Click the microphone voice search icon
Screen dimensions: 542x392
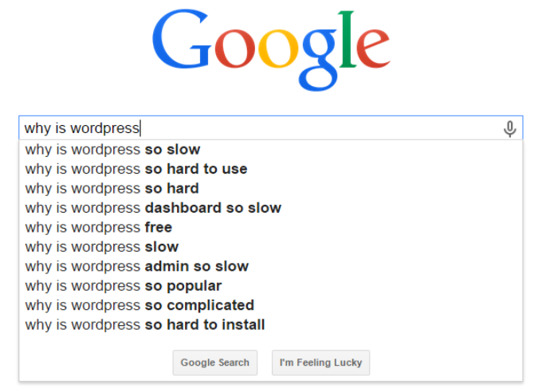point(509,128)
